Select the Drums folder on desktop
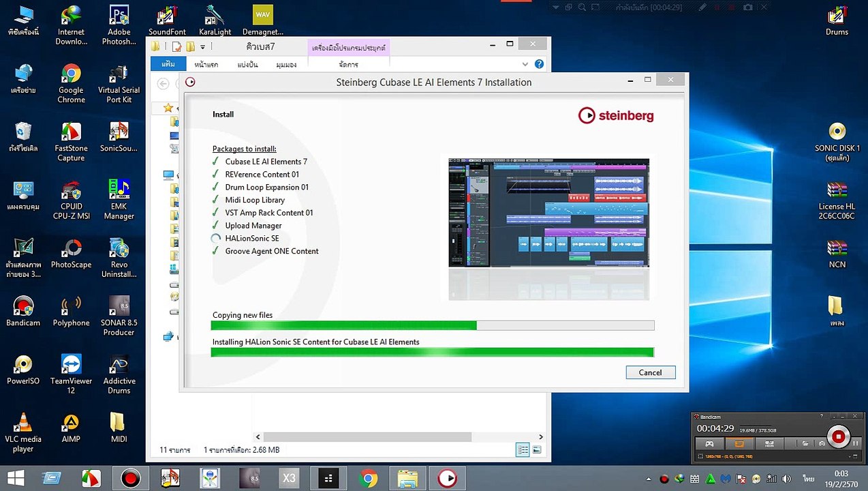This screenshot has height=491, width=868. (x=837, y=20)
